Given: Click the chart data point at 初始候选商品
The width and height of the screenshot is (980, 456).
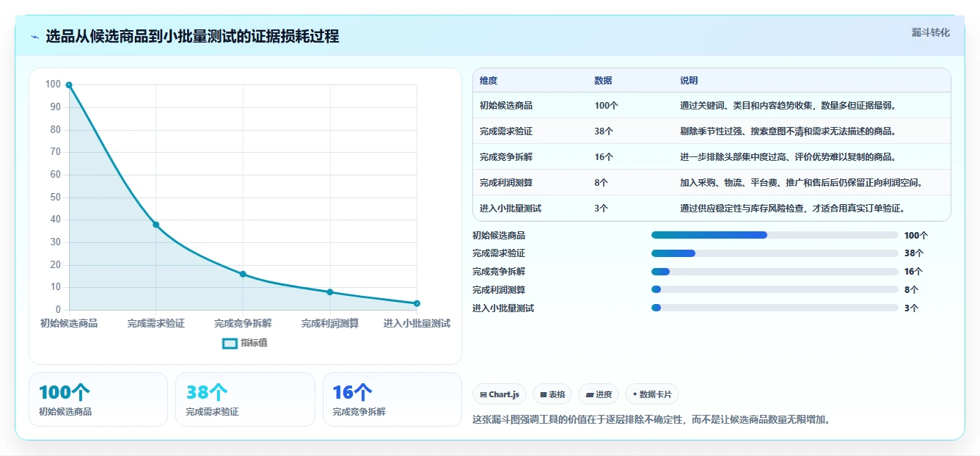Looking at the screenshot, I should (x=69, y=85).
